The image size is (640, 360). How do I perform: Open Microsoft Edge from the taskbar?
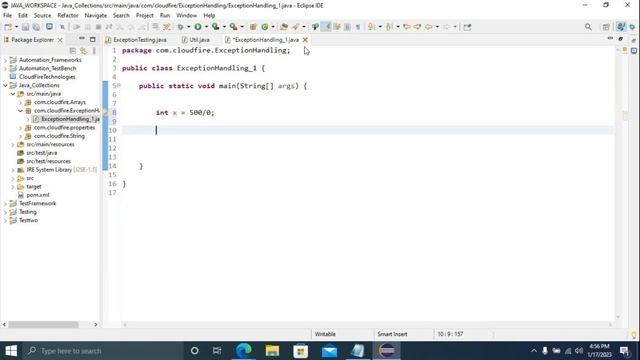(x=244, y=351)
